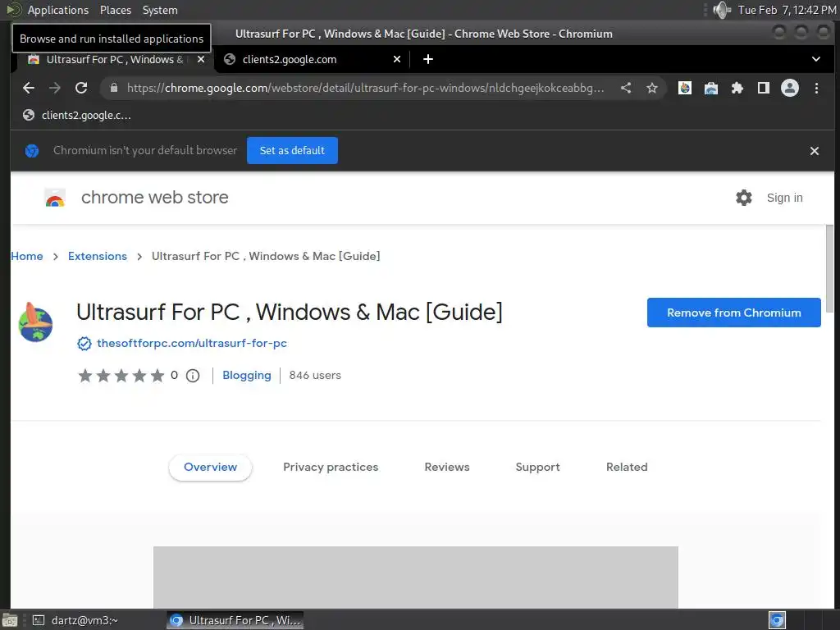Open a new tab with plus
The image size is (840, 630).
pyautogui.click(x=427, y=59)
